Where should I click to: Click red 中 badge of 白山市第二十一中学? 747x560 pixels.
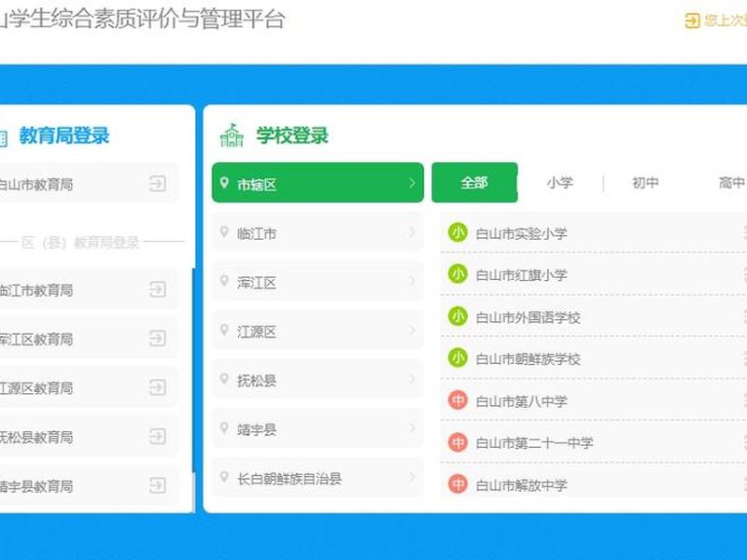458,442
